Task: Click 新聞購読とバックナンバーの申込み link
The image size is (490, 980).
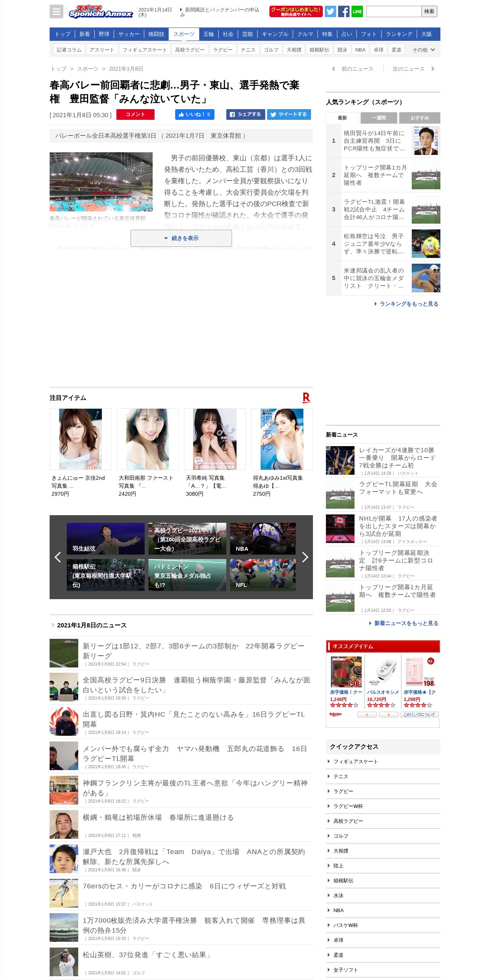Action: click(x=220, y=12)
